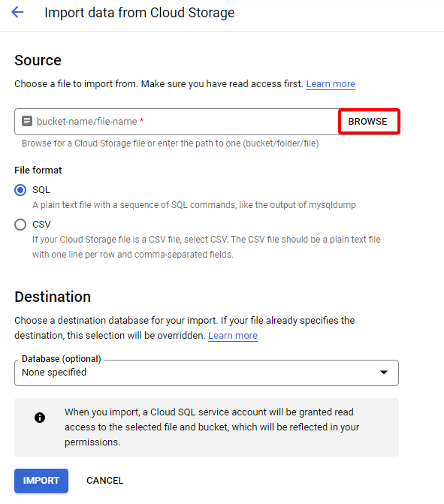
Task: Select the SQL file format option
Action: (x=20, y=190)
